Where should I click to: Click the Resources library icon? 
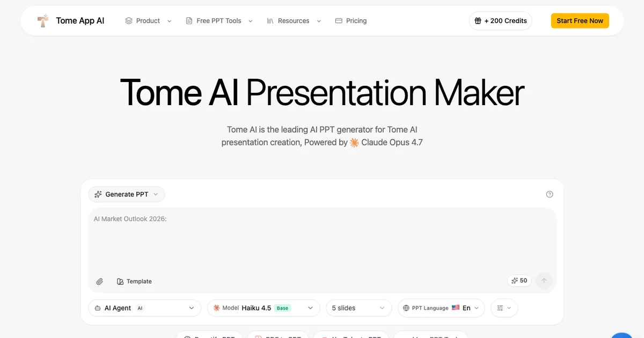(x=270, y=21)
